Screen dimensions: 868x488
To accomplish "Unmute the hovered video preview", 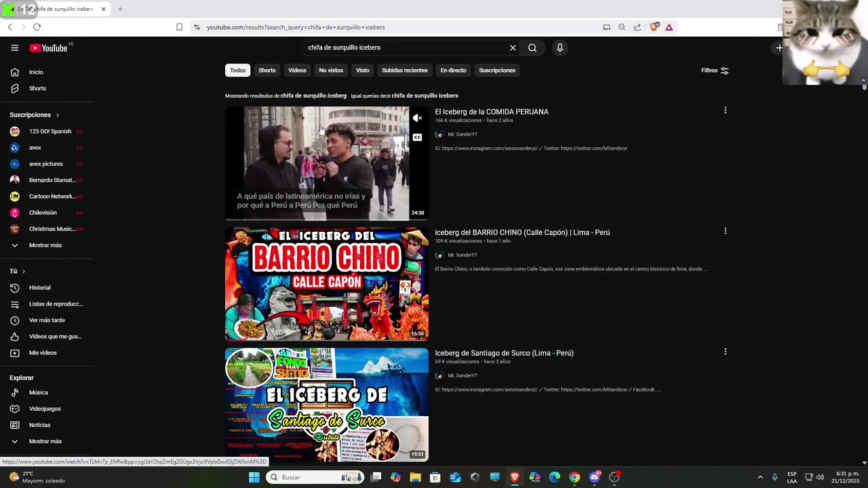I will click(x=417, y=118).
